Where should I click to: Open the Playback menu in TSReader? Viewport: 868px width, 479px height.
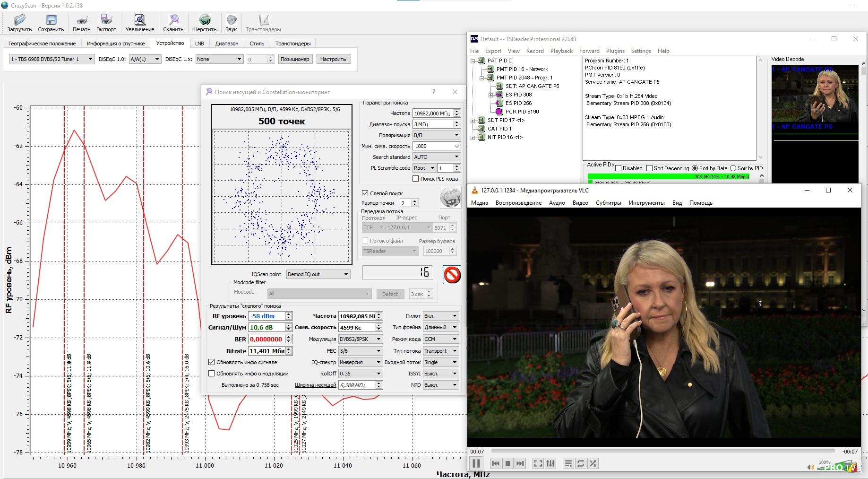561,51
